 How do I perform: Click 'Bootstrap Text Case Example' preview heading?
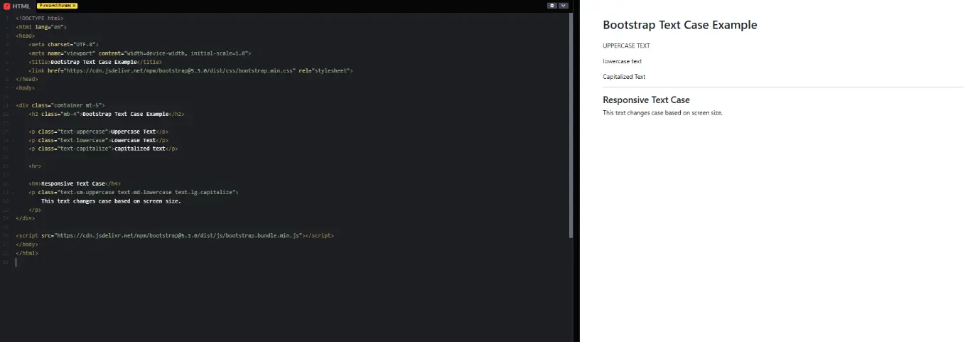[x=680, y=25]
